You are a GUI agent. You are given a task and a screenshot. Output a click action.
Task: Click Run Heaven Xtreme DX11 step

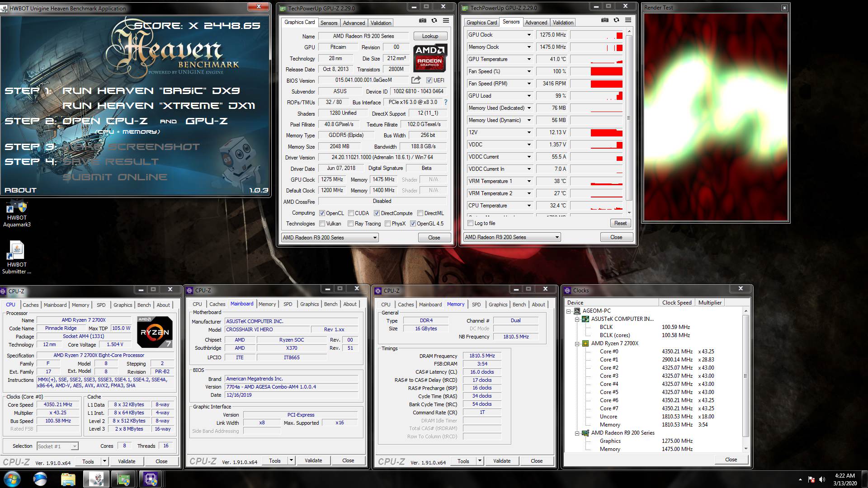pyautogui.click(x=159, y=106)
